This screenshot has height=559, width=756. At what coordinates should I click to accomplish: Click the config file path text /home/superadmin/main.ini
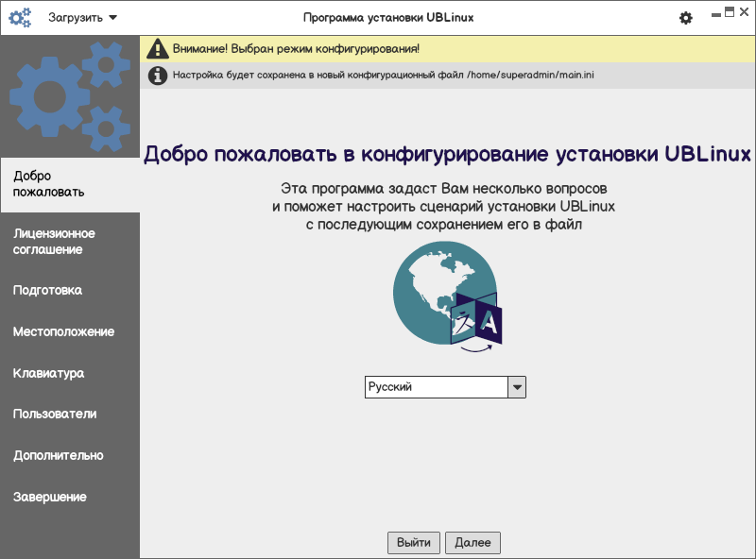coord(530,76)
